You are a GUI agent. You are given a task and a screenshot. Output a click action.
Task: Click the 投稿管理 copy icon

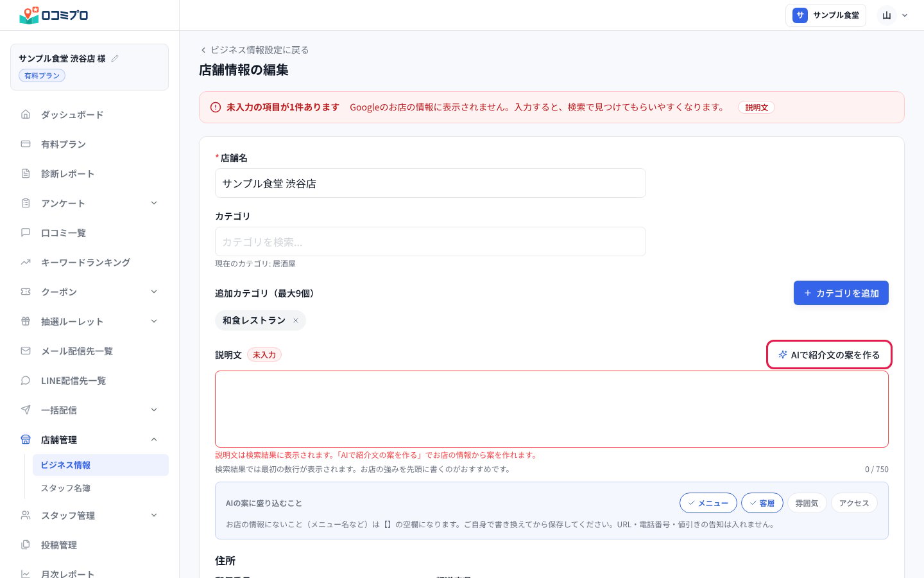click(26, 545)
